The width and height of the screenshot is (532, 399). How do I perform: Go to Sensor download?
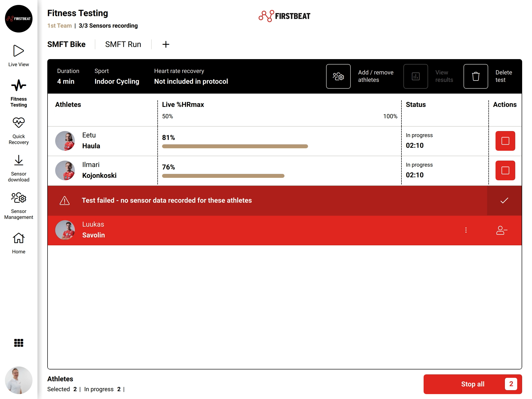[19, 168]
